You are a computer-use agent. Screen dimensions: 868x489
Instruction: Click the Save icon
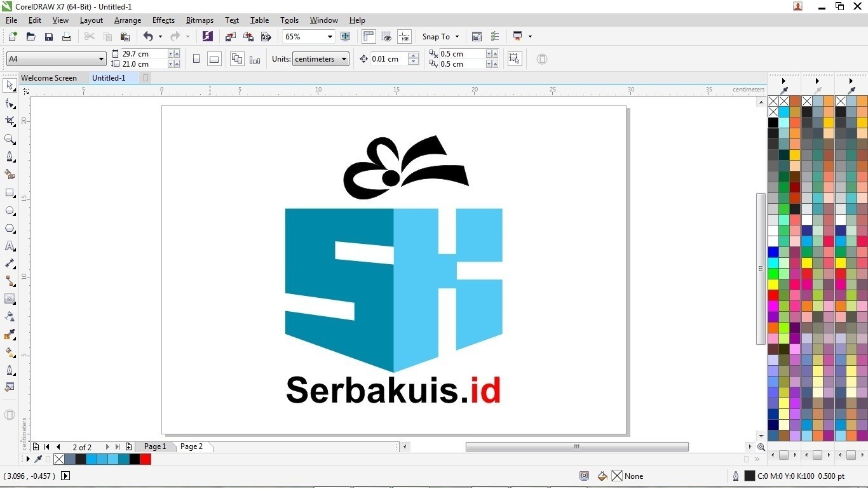pos(49,37)
